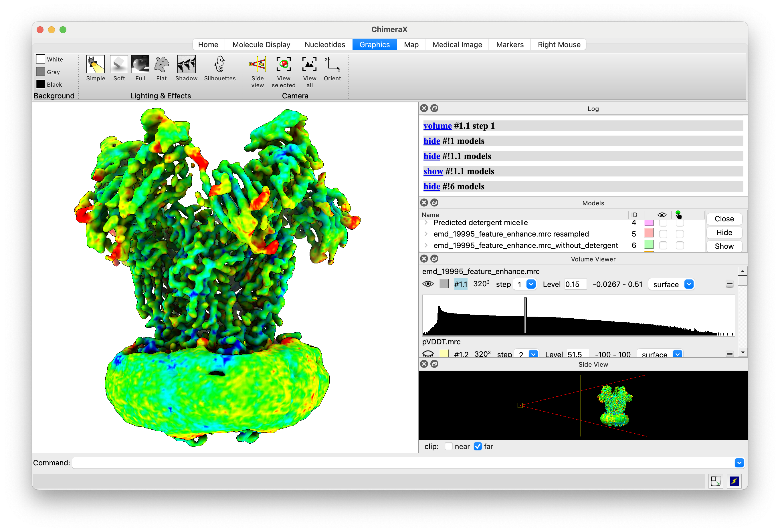
Task: Click the Orient camera icon
Action: 332,68
